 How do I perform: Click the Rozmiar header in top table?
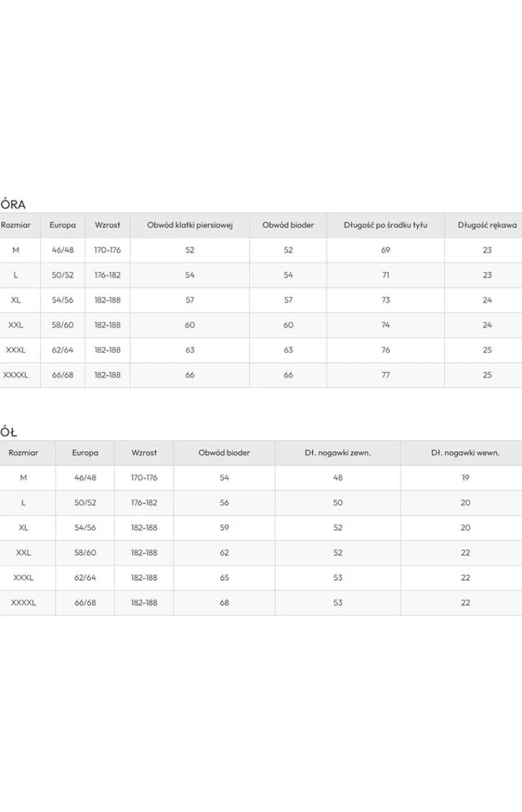point(15,225)
